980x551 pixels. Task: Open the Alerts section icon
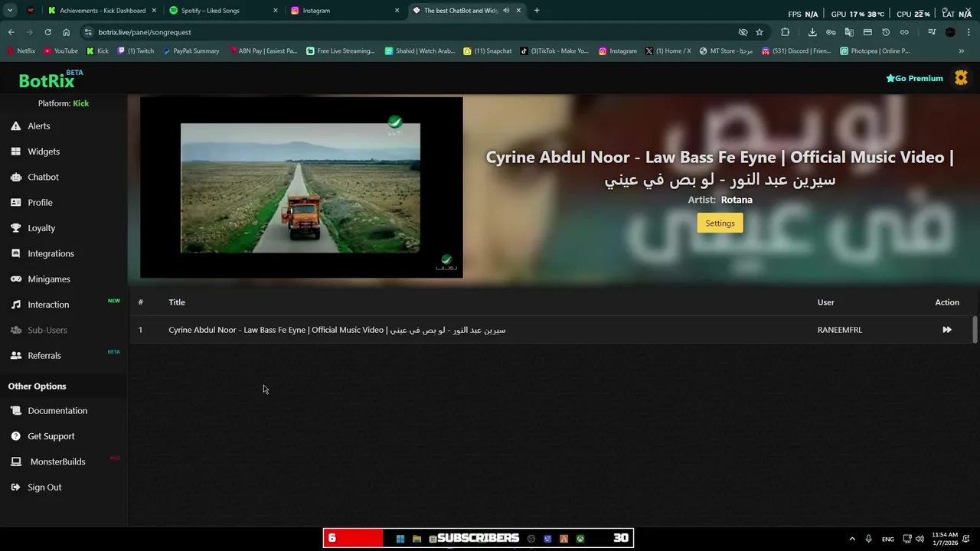tap(15, 126)
